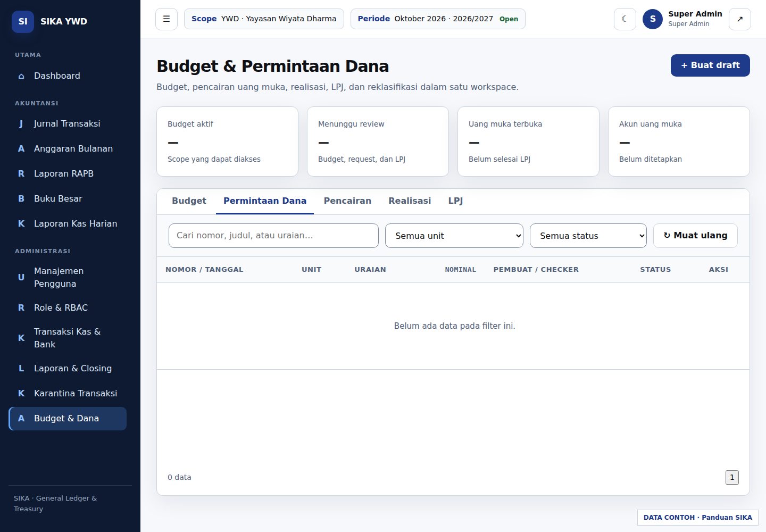Screen dimensions: 766x532
Task: Click the Budget & Dana A icon
Action: (x=21, y=419)
